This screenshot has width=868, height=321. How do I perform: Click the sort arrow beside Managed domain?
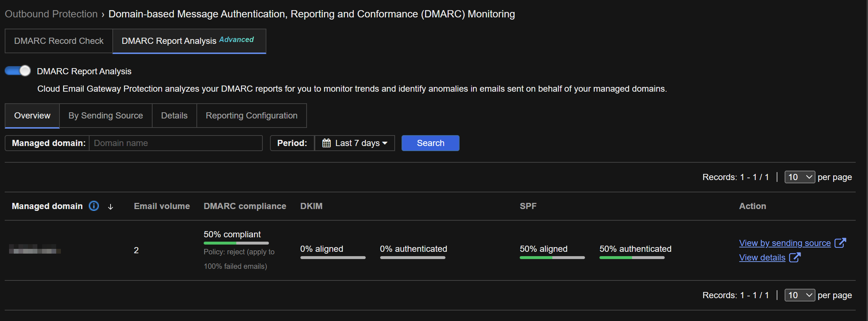point(111,207)
